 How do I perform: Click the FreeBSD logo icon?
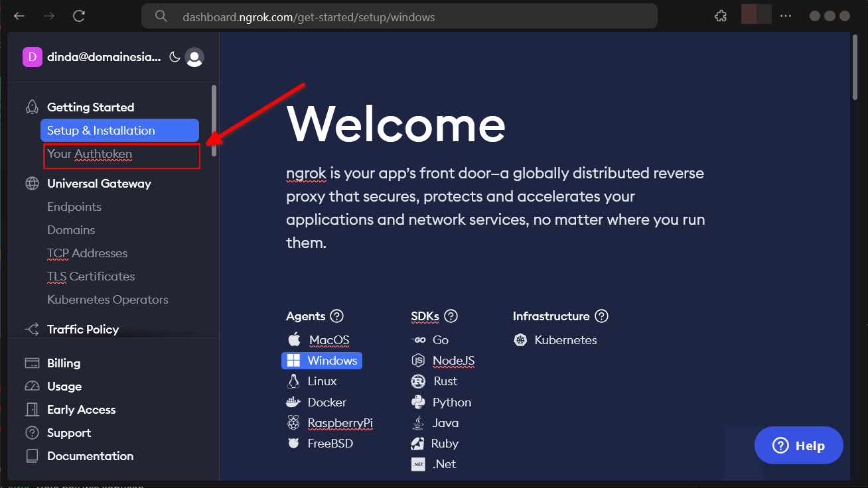[x=293, y=444]
